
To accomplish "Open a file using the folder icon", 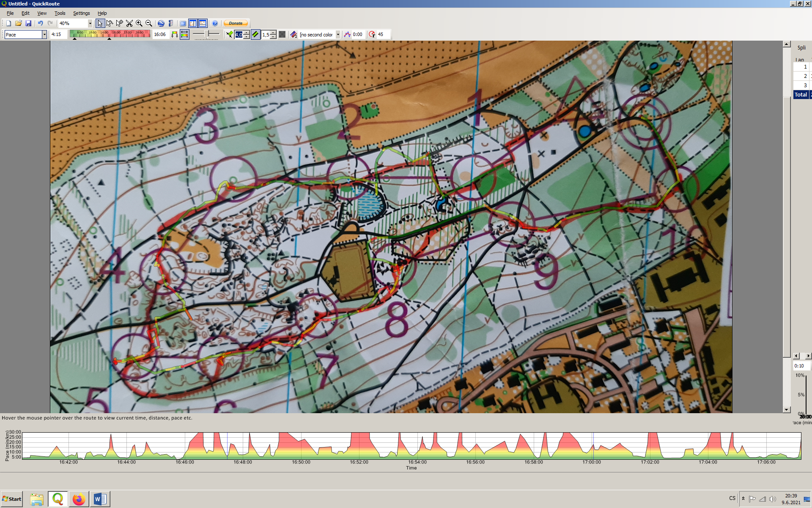I will pos(18,23).
